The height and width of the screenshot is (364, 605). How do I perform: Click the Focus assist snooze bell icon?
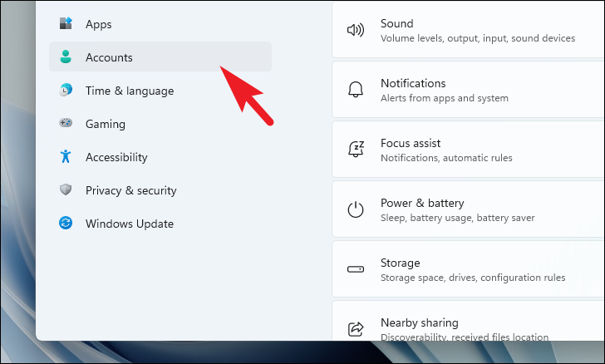pyautogui.click(x=356, y=149)
